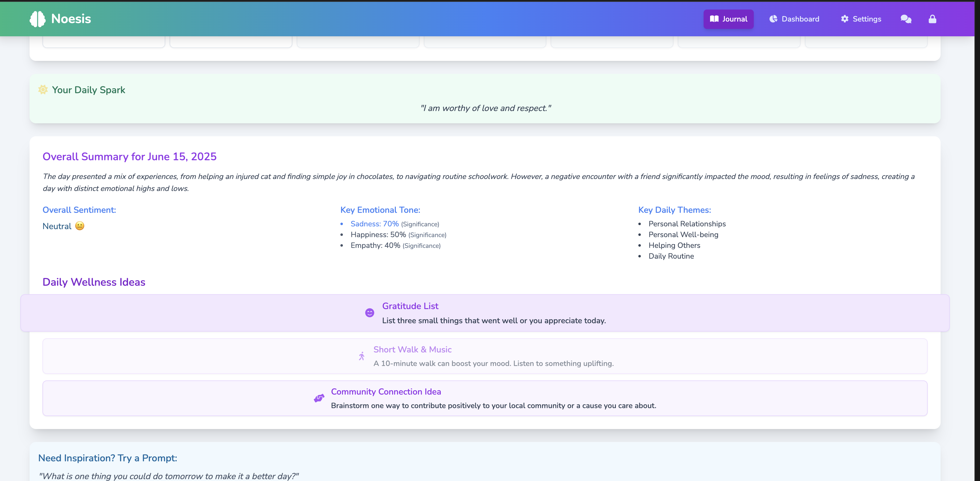Open the chat bubbles icon in navbar

click(906, 19)
